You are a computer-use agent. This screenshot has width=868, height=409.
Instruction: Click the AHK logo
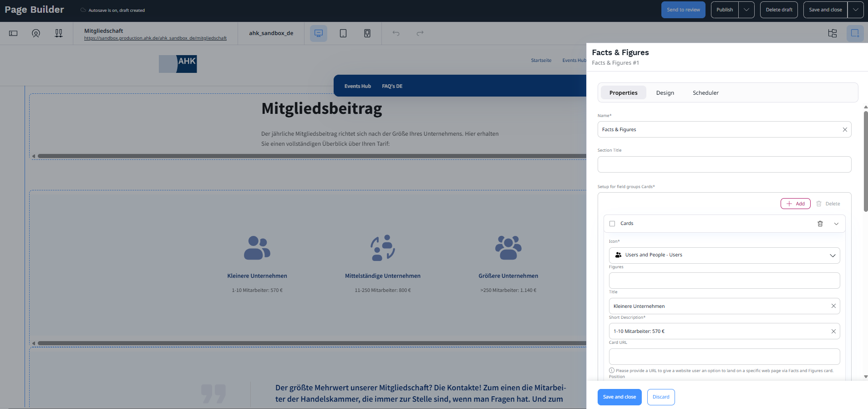tap(178, 64)
